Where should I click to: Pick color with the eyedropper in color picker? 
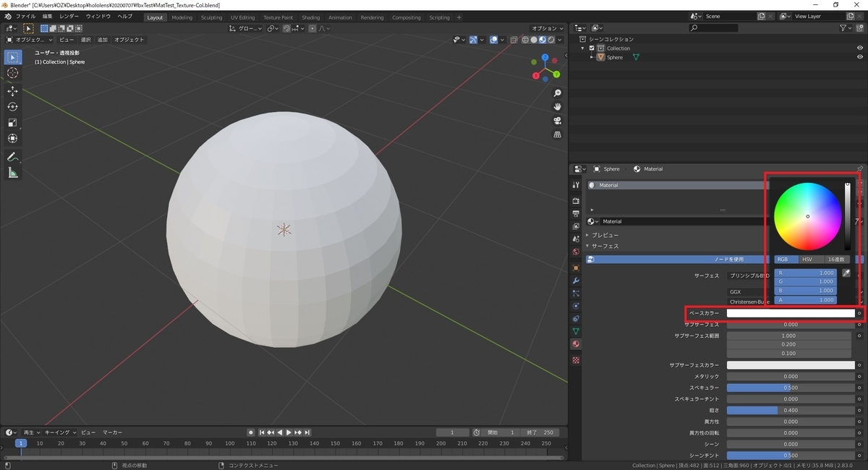[846, 273]
